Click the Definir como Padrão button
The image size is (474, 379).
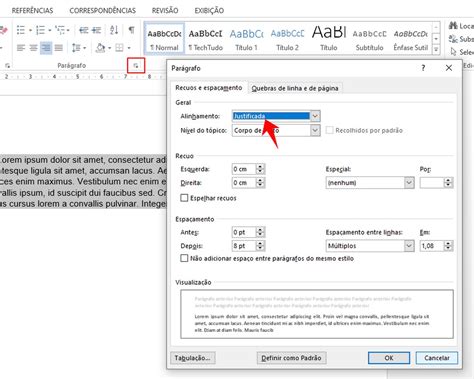click(291, 358)
